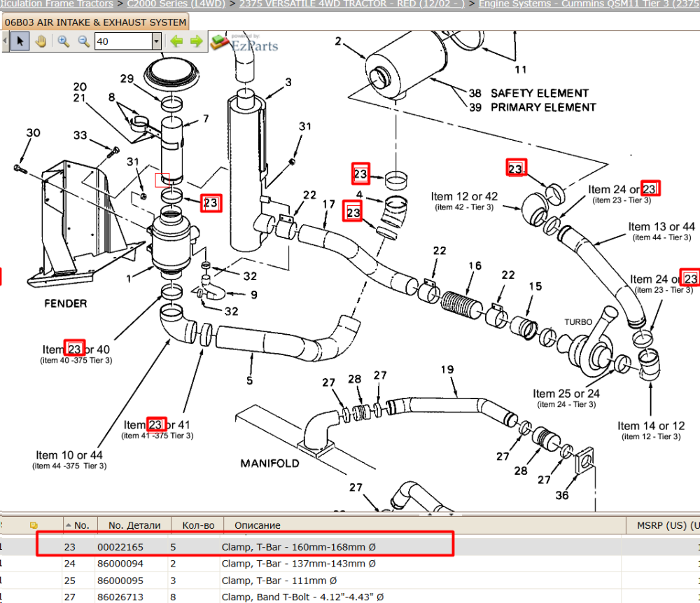Click callout 30 by the fender bolt
The width and height of the screenshot is (700, 603).
pyautogui.click(x=34, y=132)
